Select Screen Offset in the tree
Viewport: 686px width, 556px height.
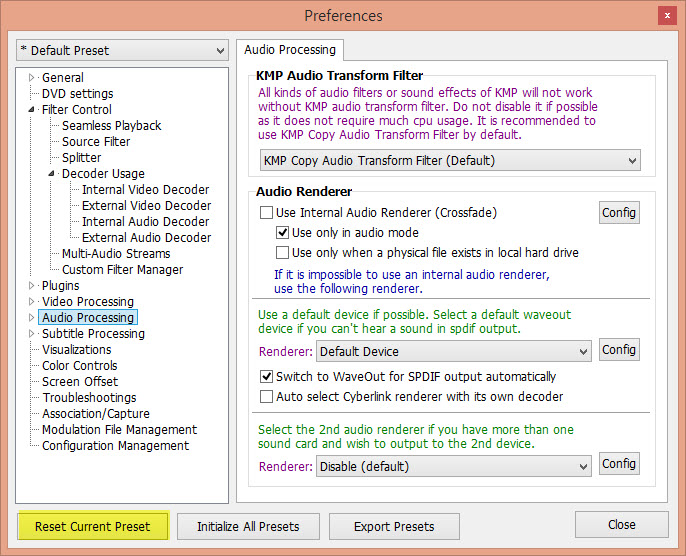tap(80, 381)
